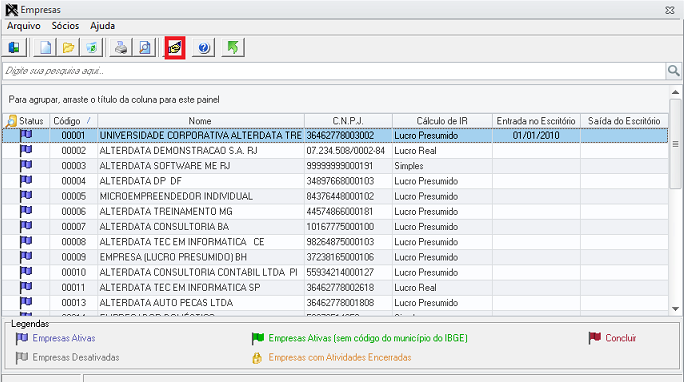Select ALTERDATA CONSULTORIA BA row

coord(335,227)
